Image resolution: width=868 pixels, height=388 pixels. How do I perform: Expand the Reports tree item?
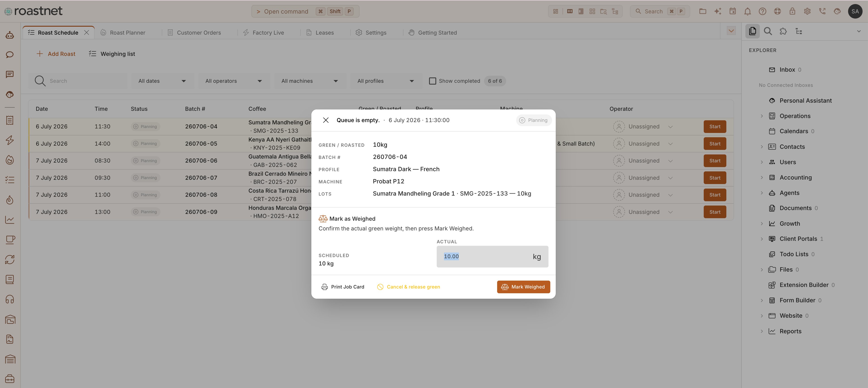tap(762, 331)
